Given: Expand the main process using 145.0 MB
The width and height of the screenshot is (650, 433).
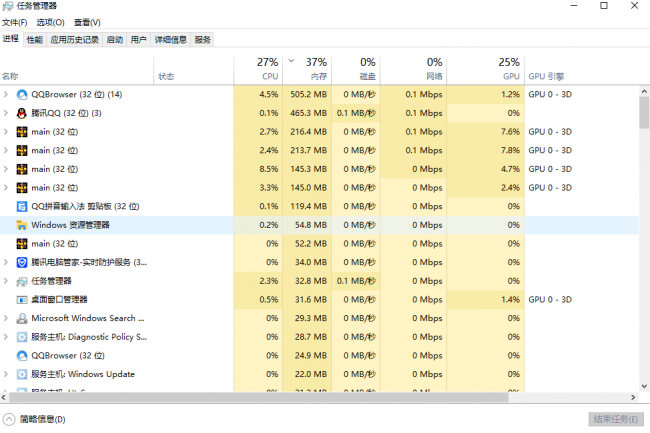Looking at the screenshot, I should [6, 188].
